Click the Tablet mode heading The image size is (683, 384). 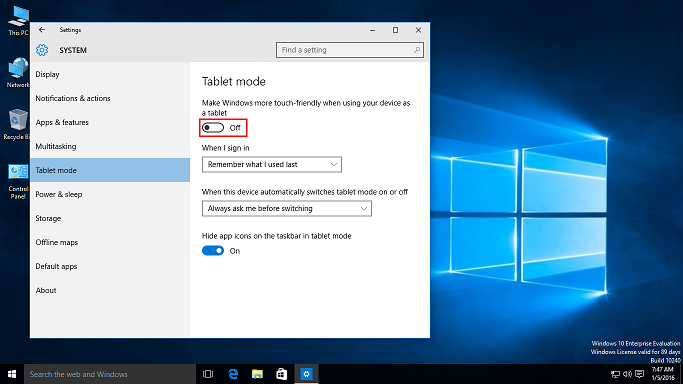tap(234, 82)
